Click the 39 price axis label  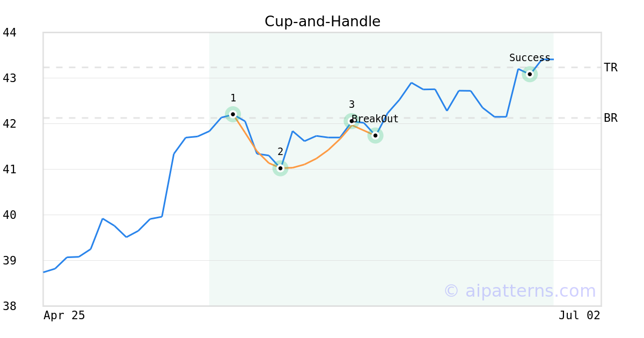click(x=10, y=261)
